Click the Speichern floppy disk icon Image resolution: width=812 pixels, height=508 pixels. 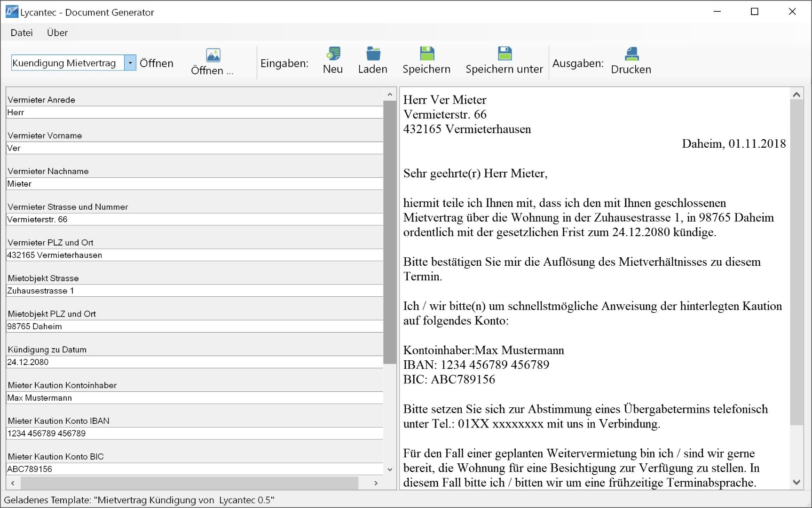pos(427,53)
